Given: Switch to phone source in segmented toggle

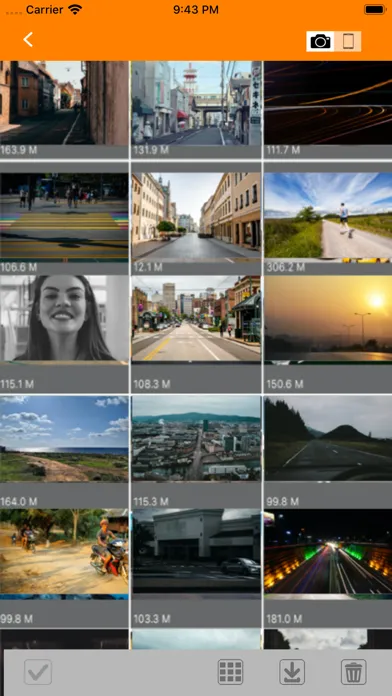Looking at the screenshot, I should 348,41.
